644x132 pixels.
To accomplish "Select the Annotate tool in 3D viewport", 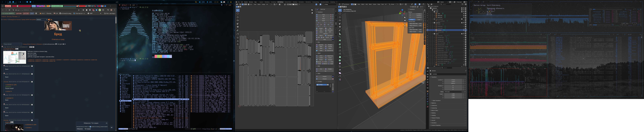I will [x=340, y=30].
